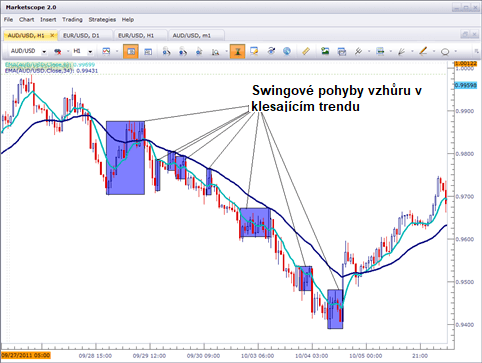Click the 10/03 06:00 time axis label

click(x=258, y=356)
